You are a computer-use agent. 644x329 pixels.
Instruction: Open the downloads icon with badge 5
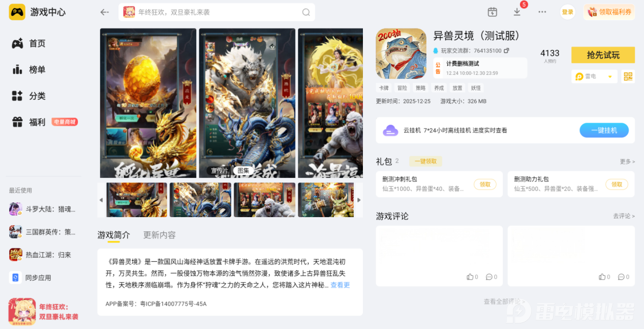pyautogui.click(x=517, y=12)
